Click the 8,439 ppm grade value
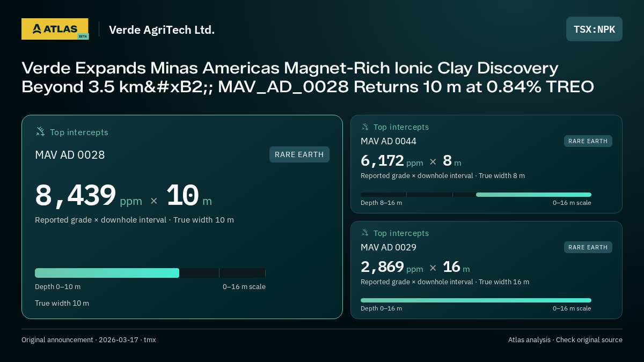This screenshot has width=644, height=362. 89,196
